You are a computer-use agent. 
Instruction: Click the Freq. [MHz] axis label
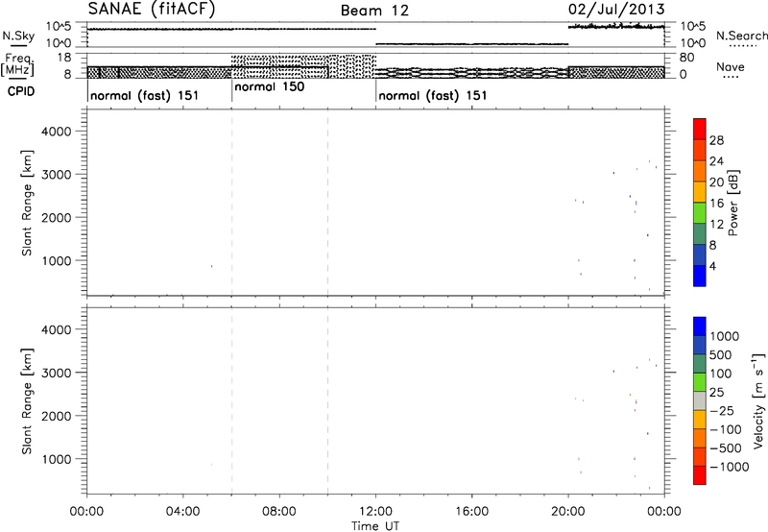(18, 65)
